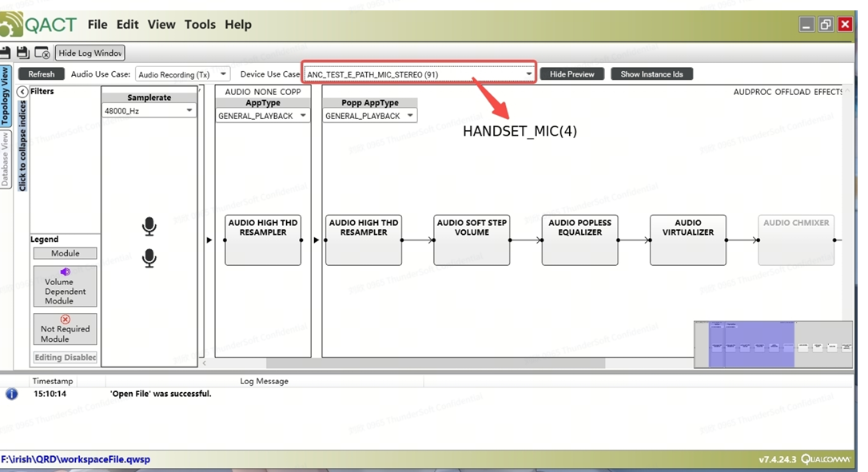Viewport: 868px width, 472px height.
Task: Click the Log Message column header
Action: pyautogui.click(x=264, y=381)
